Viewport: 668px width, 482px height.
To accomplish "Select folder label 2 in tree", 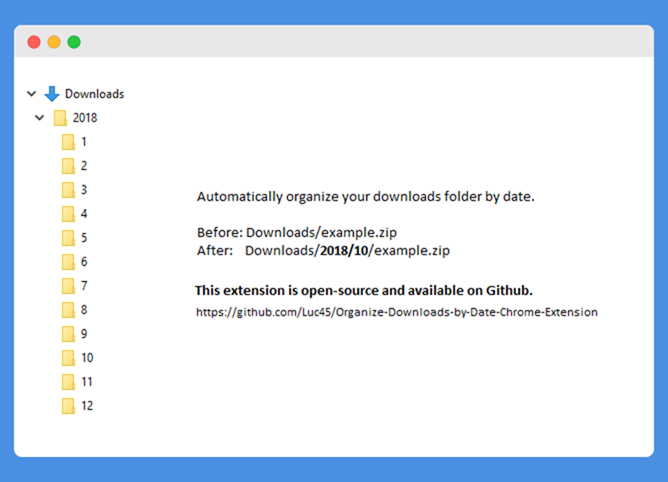I will (84, 166).
